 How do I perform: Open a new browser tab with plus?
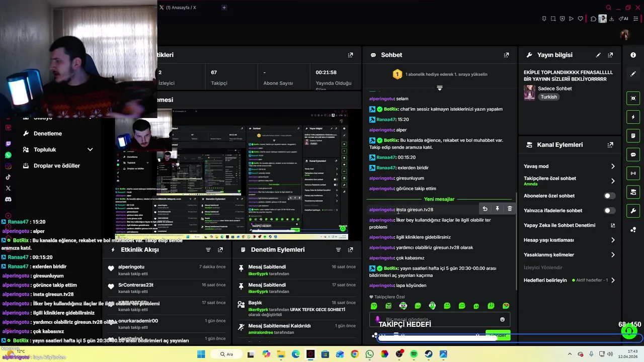[x=224, y=8]
